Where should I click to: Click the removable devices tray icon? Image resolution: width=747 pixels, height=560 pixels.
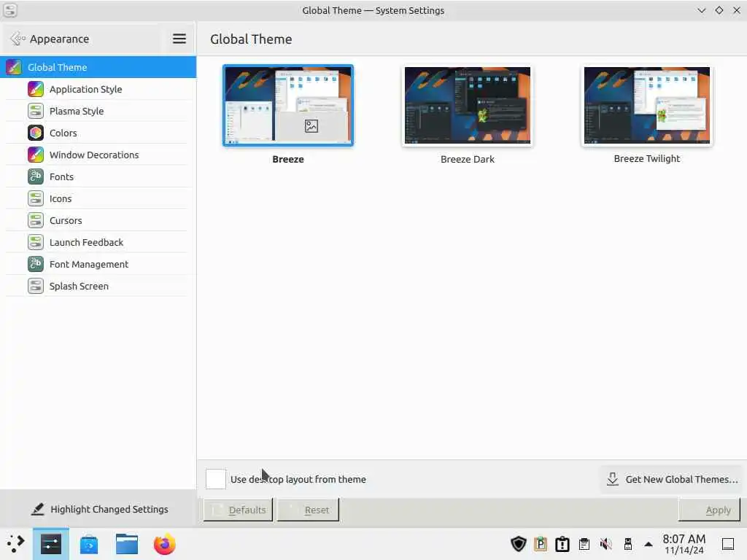628,544
